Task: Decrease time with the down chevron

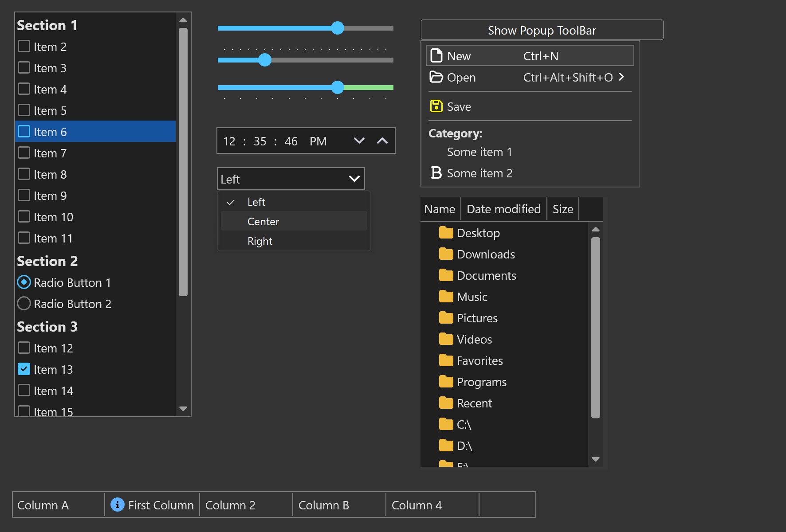Action: (359, 141)
